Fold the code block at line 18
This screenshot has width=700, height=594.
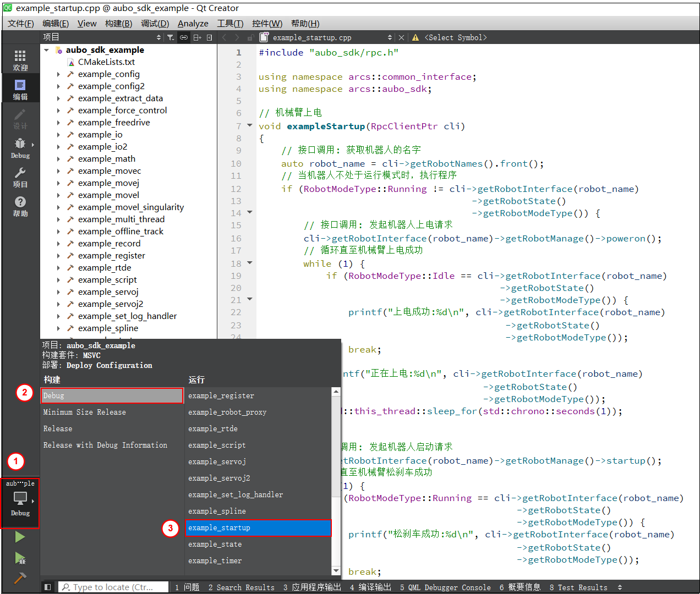pyautogui.click(x=250, y=263)
